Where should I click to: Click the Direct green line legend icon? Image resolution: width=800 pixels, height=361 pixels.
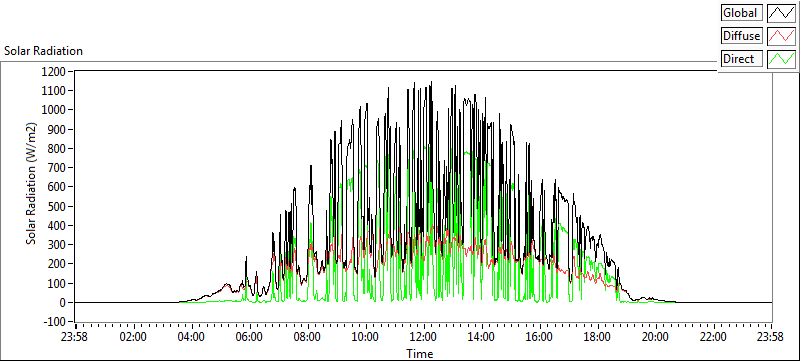[x=781, y=59]
